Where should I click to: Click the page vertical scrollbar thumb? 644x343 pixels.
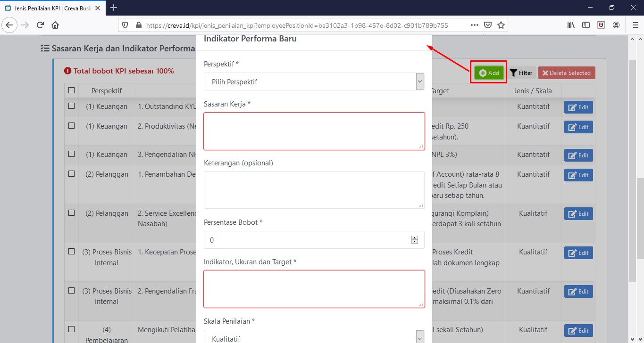639,219
